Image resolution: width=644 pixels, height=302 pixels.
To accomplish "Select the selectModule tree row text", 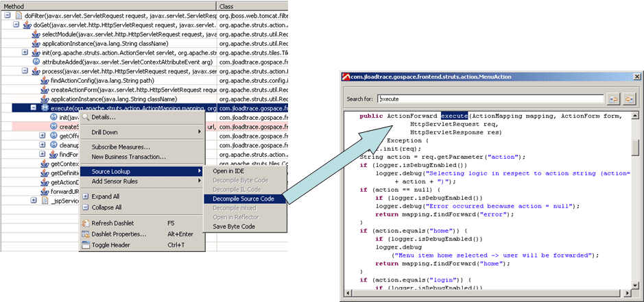I will coord(130,34).
